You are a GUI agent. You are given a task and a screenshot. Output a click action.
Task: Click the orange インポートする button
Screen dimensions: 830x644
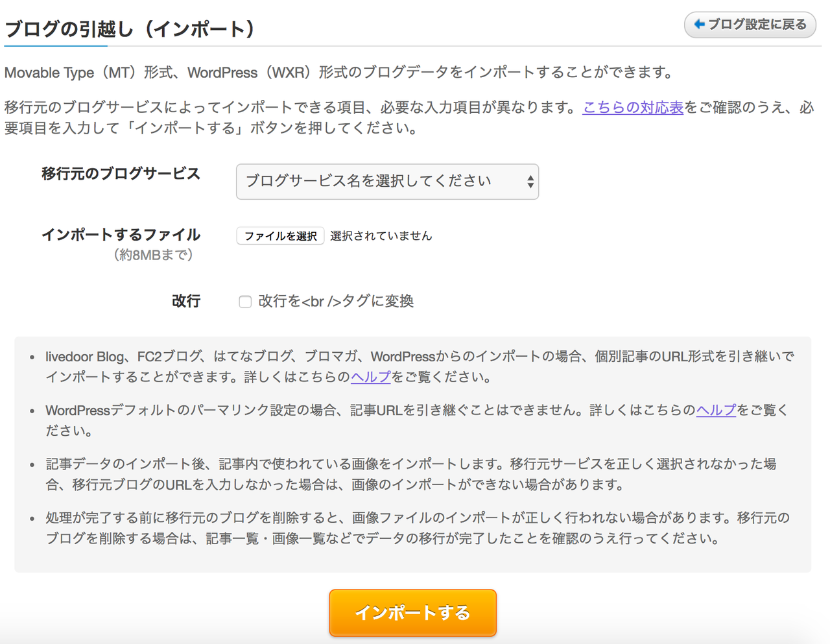coord(412,613)
